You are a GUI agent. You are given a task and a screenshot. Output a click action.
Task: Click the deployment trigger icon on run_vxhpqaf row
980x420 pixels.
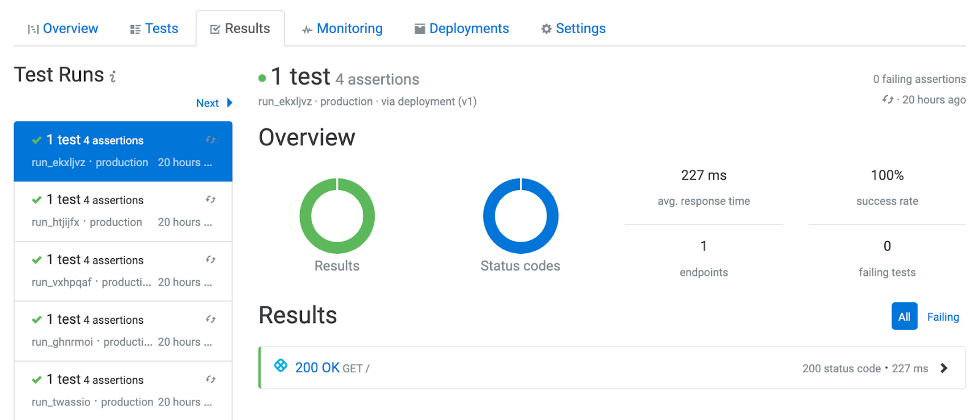tap(211, 259)
